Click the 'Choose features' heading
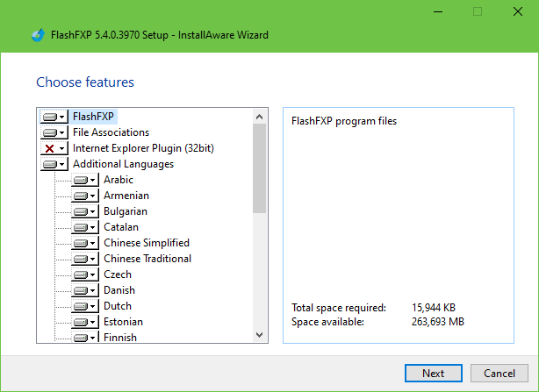The height and width of the screenshot is (392, 539). click(x=85, y=82)
